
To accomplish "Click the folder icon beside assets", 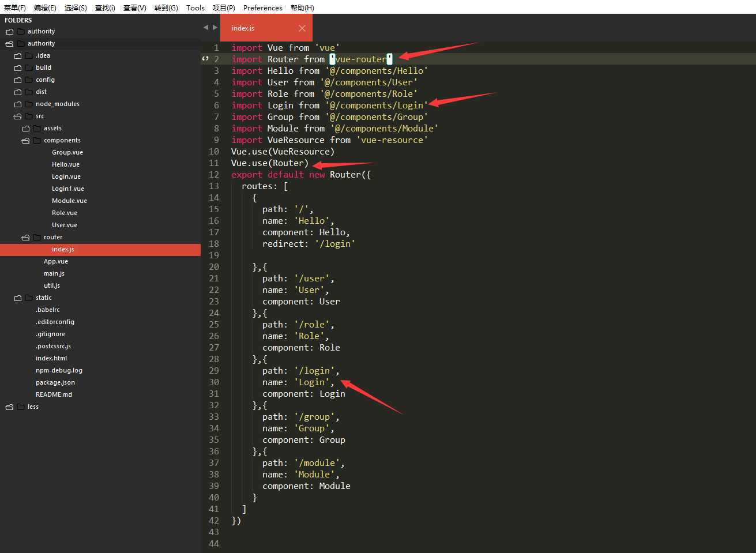I will (x=37, y=129).
